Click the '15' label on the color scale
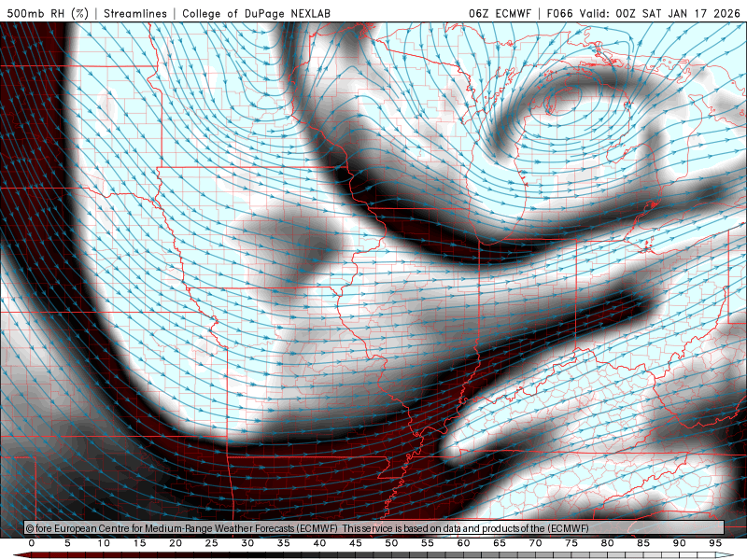This screenshot has height=560, width=747. 139,543
